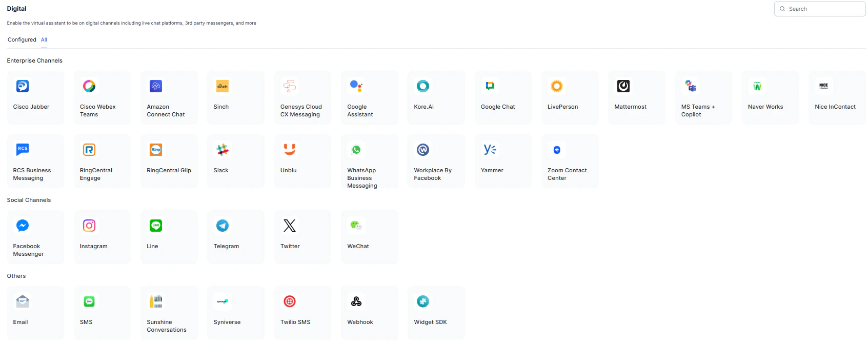
Task: Select the WeChat icon
Action: (356, 226)
